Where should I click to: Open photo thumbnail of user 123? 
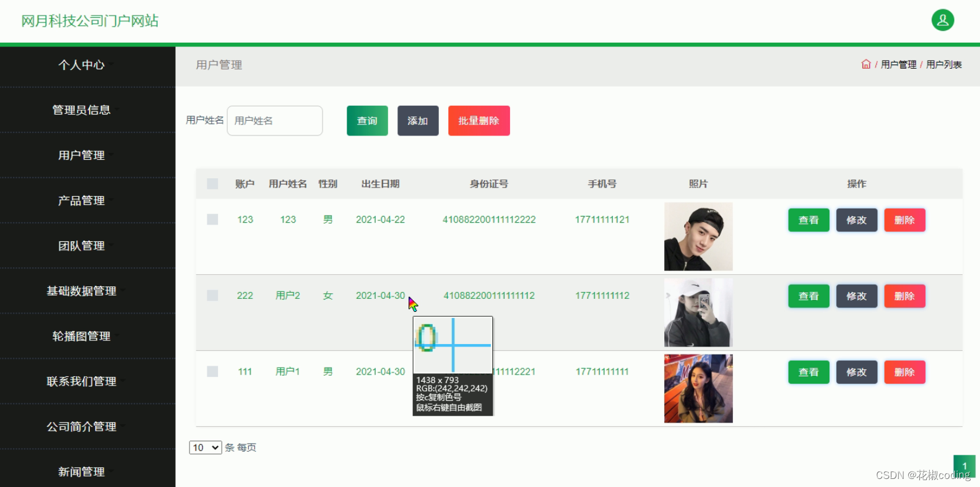click(698, 236)
